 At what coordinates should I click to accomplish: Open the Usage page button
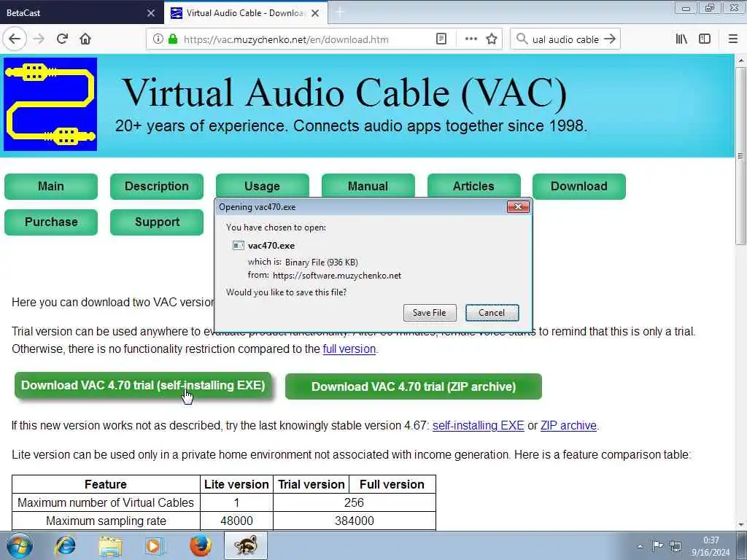(x=263, y=186)
